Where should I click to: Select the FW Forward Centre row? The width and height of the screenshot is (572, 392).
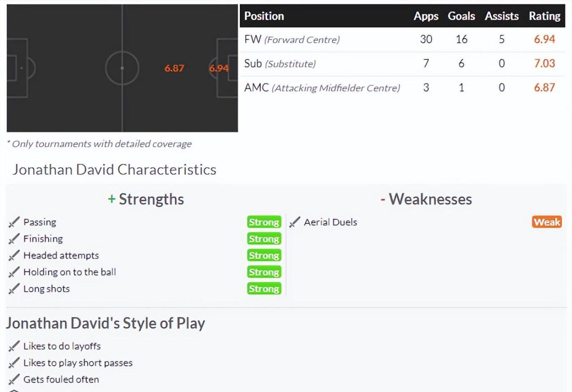403,40
